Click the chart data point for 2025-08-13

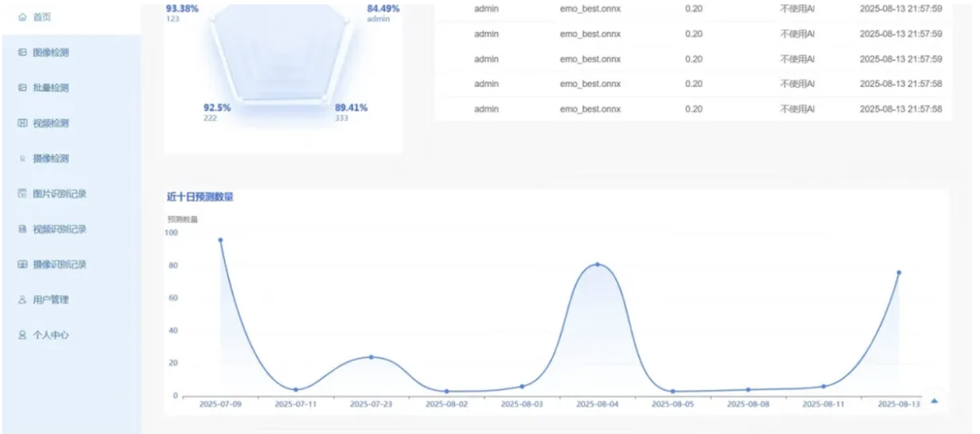[x=898, y=272]
